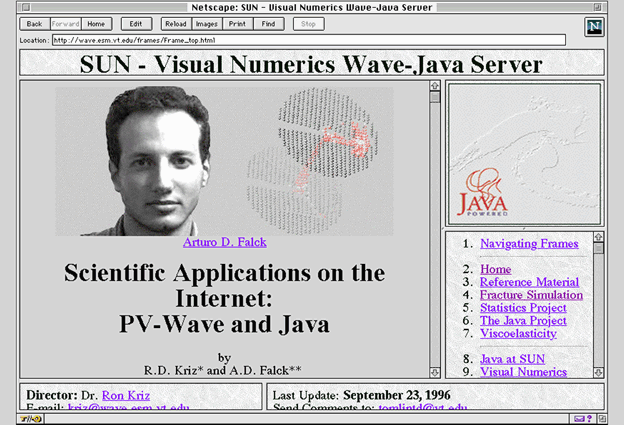624x425 pixels.
Task: Open Find in the toolbar
Action: 269,24
